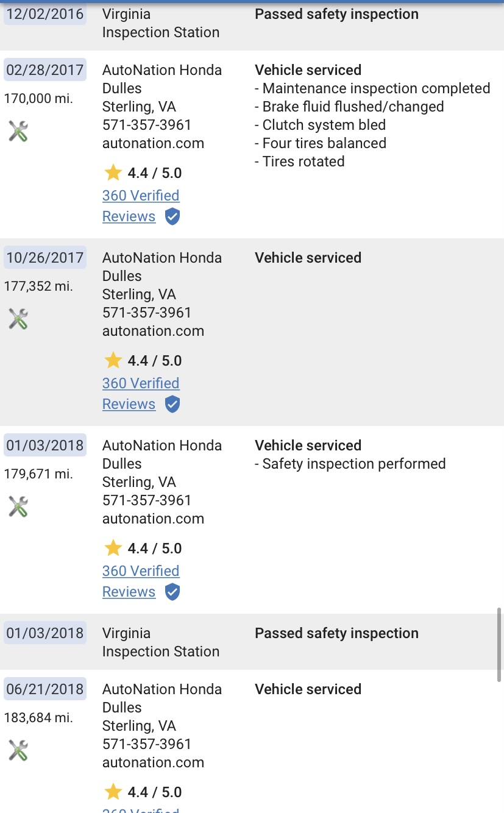Click the gold star in 06/21/2018 entry
Screen dimensions: 504x813
[x=113, y=792]
